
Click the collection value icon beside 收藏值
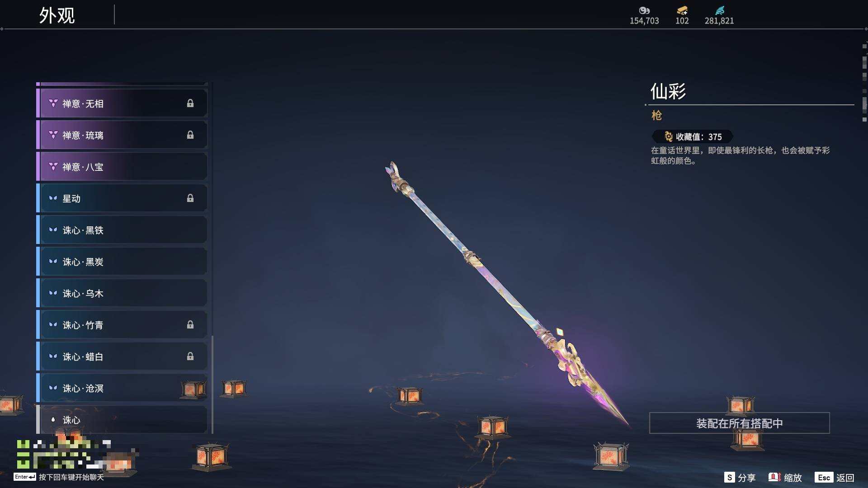[668, 136]
